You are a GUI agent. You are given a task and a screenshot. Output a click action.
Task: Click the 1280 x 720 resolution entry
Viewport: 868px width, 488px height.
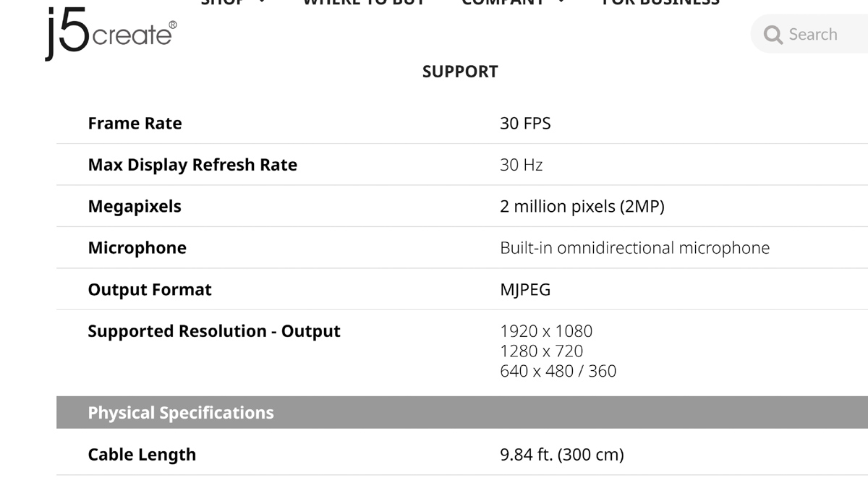click(542, 351)
